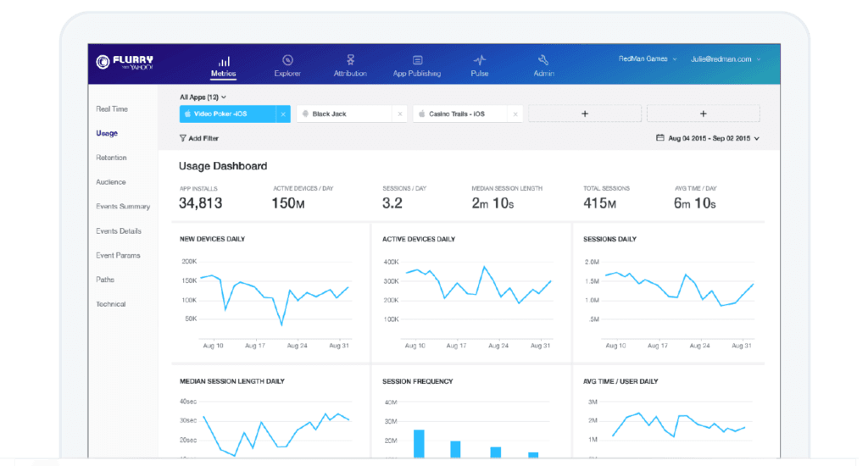Viewport: 868px width, 466px height.
Task: Select the Video Poker - iOS app tab
Action: 227,114
